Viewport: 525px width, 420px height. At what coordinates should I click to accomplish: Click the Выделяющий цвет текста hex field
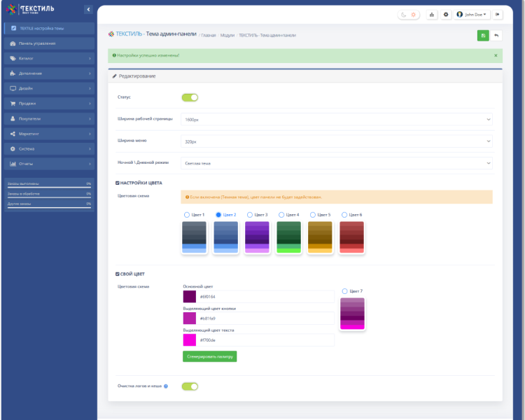[266, 340]
